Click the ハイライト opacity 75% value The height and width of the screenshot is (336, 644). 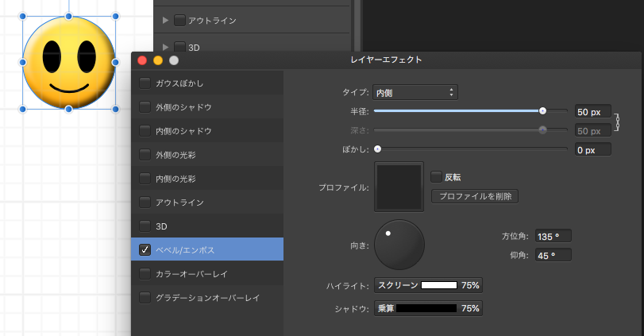tap(470, 285)
